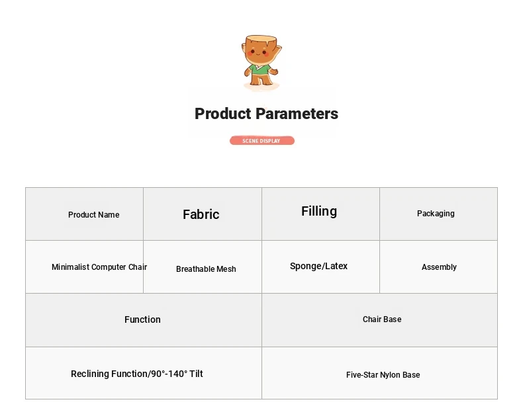Select the Filling header cell
The image size is (523, 420).
(x=320, y=214)
